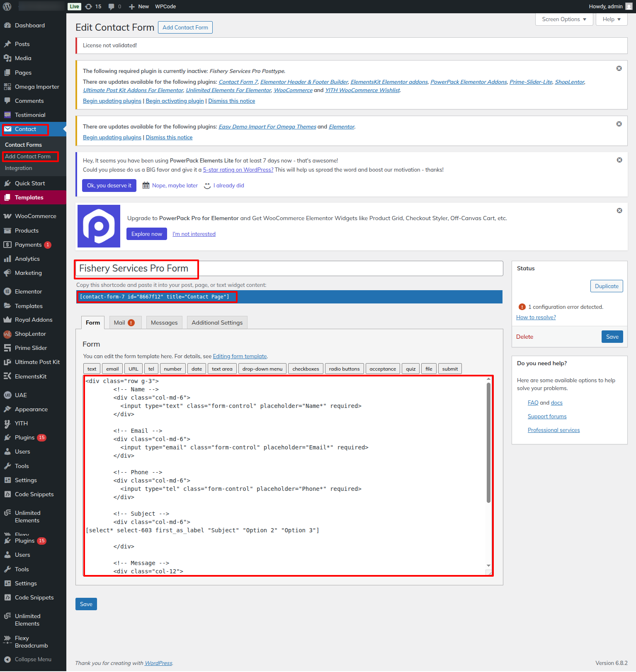Insert a checkboxes form tag
The width and height of the screenshot is (636, 672).
point(306,369)
